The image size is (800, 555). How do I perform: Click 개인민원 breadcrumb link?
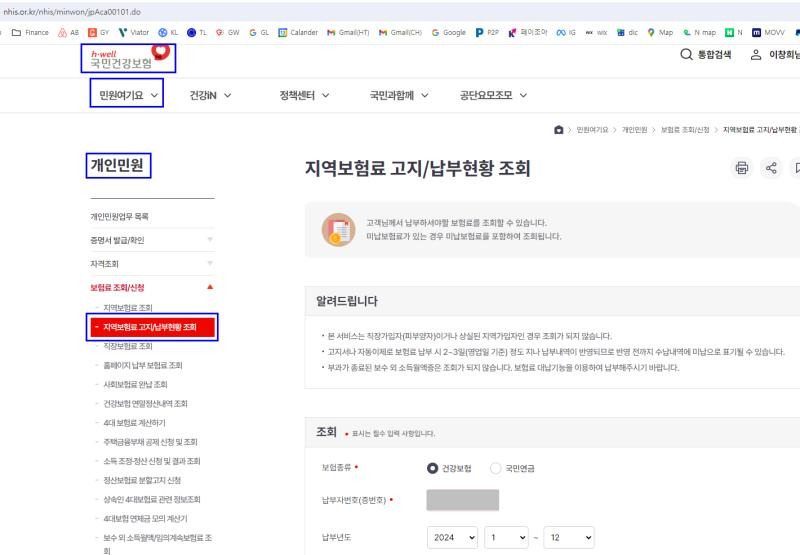point(634,130)
